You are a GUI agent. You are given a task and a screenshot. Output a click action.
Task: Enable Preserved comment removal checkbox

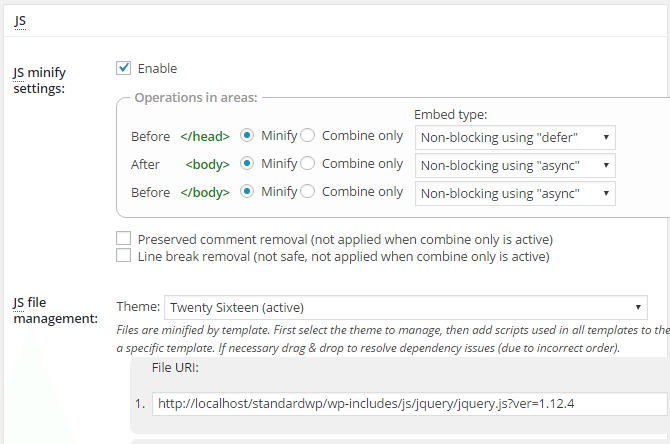pos(123,238)
